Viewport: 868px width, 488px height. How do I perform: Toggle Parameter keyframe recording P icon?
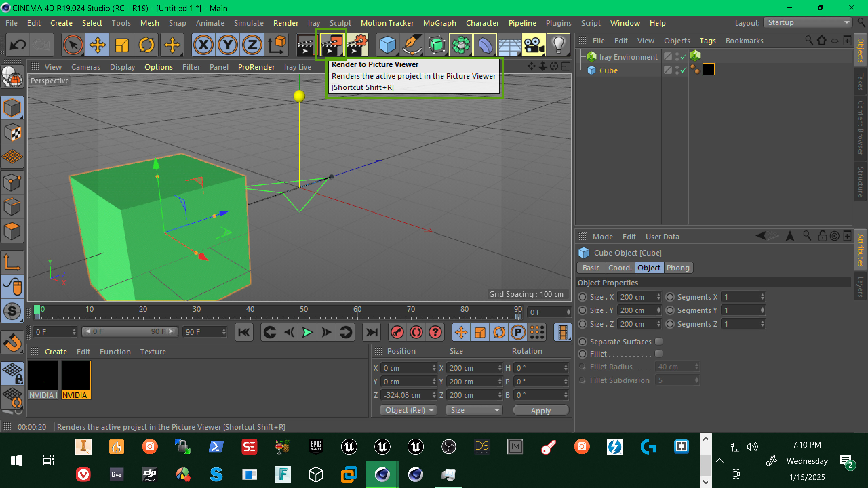[x=518, y=332]
